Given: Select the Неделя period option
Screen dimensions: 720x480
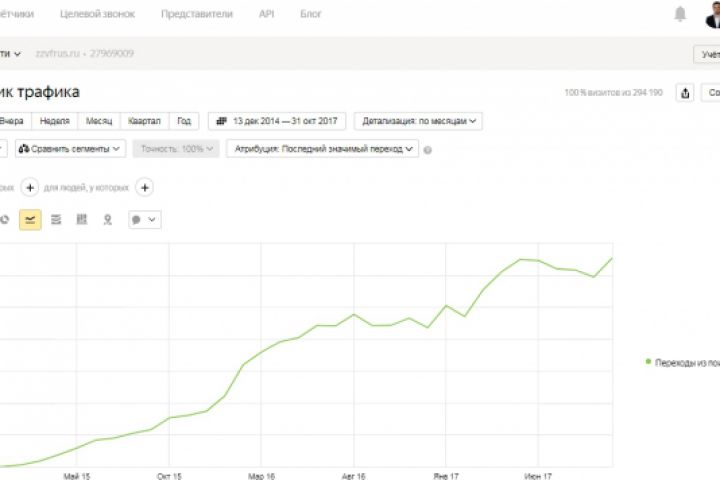Looking at the screenshot, I should point(55,121).
